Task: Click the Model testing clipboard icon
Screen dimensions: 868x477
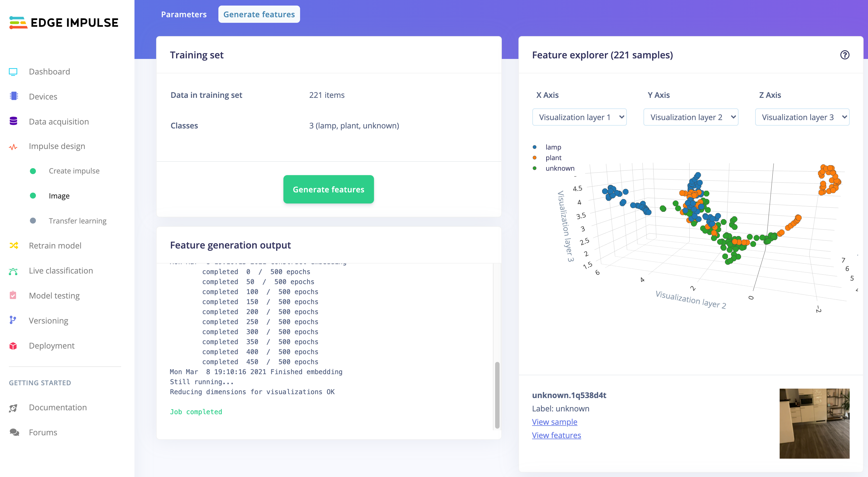Action: coord(13,295)
